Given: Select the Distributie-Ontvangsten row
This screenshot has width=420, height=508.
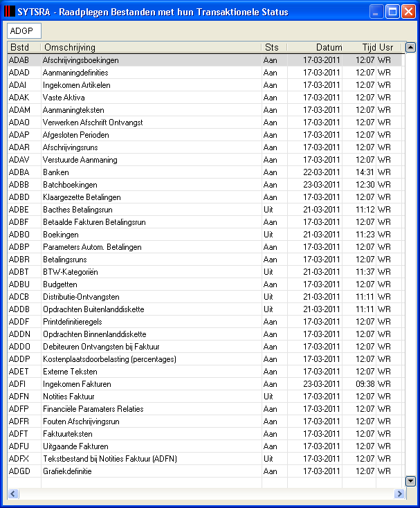Looking at the screenshot, I should click(x=205, y=297).
